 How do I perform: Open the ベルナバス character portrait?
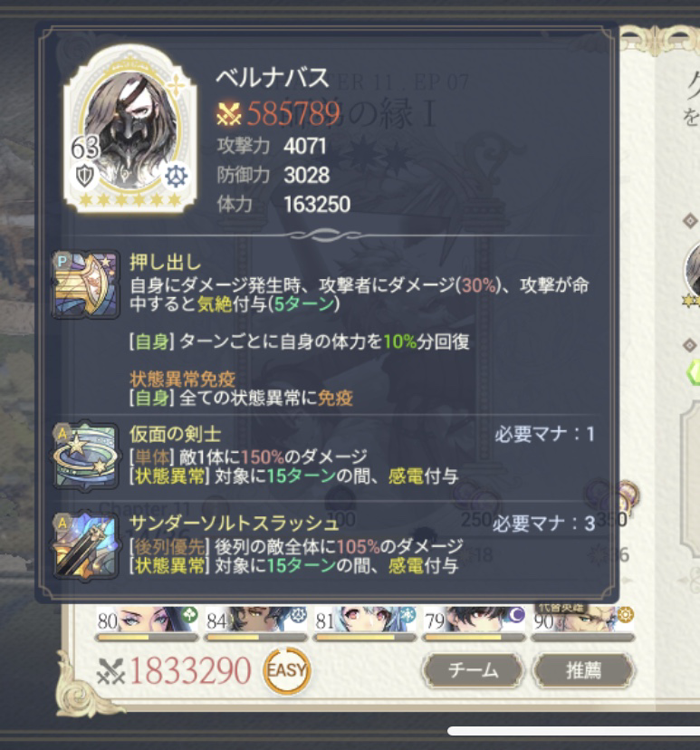pos(130,129)
